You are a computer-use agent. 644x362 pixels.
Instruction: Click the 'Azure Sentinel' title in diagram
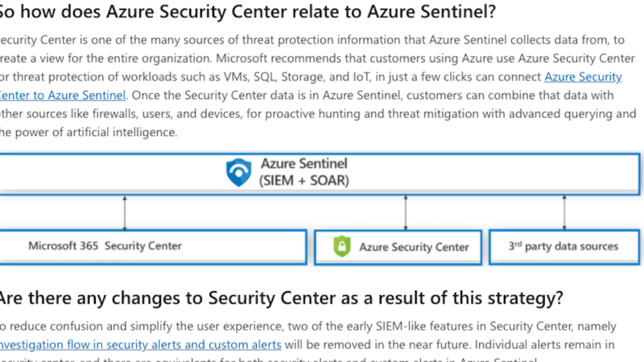pyautogui.click(x=304, y=163)
